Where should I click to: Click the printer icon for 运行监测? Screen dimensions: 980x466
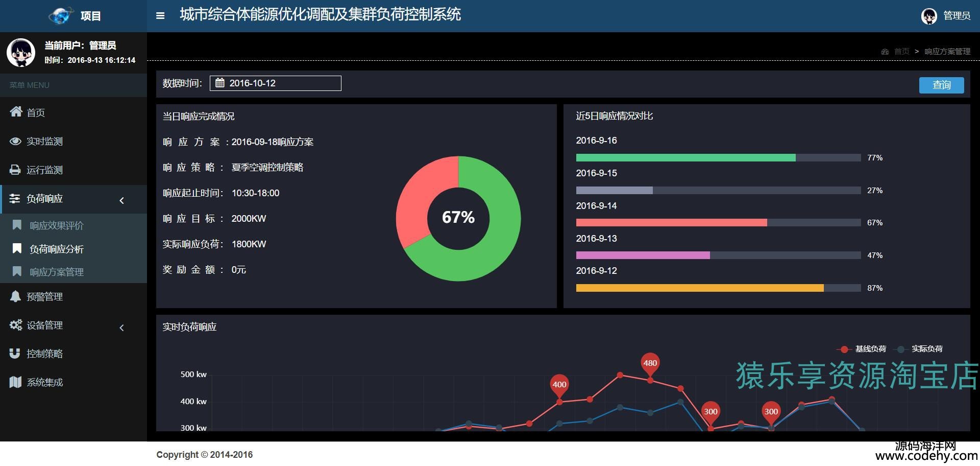click(16, 170)
